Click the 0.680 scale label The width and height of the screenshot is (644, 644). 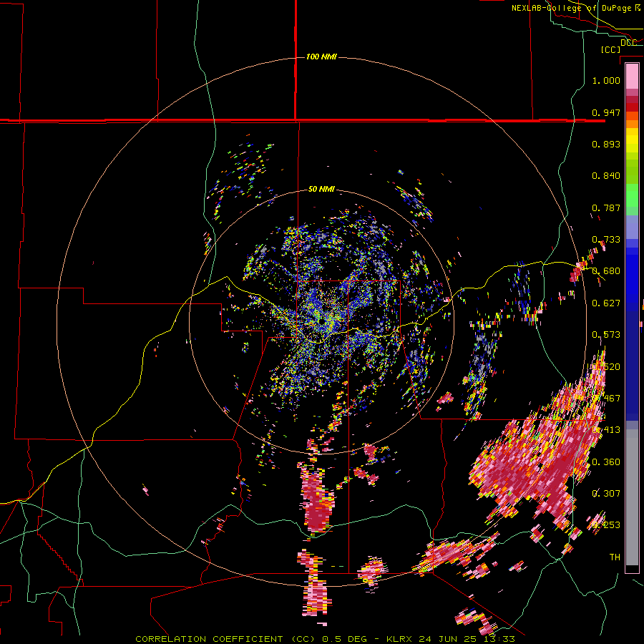pyautogui.click(x=606, y=271)
